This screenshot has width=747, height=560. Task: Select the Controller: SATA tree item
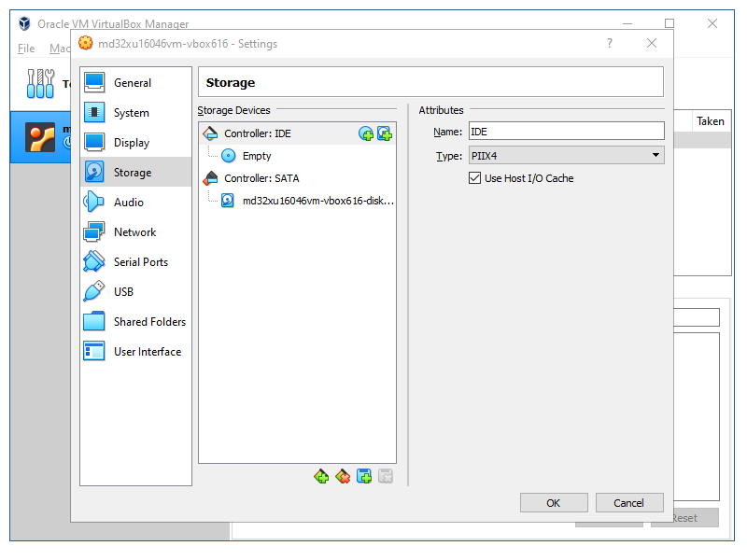261,178
